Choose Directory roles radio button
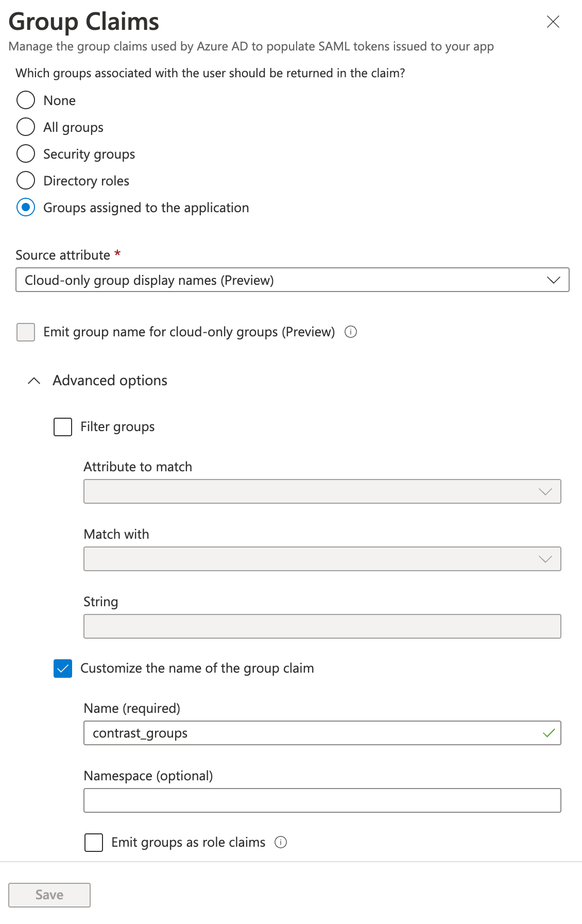The height and width of the screenshot is (924, 582). (26, 180)
